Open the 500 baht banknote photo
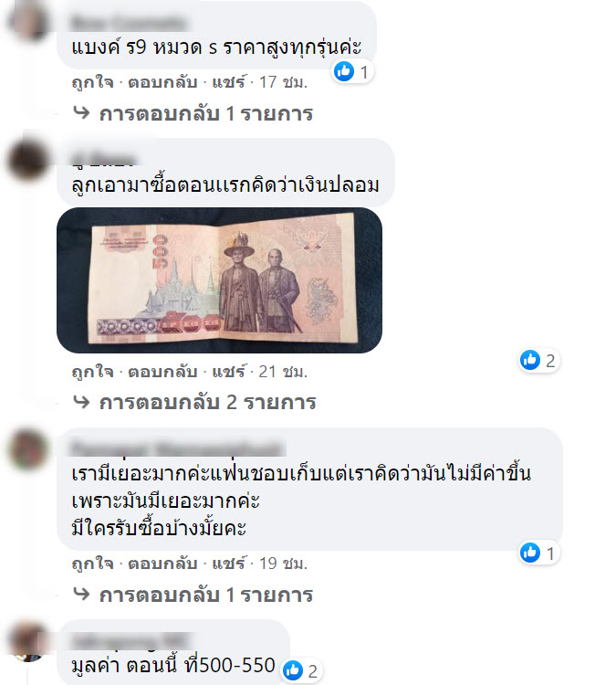This screenshot has width=616, height=685. [220, 280]
